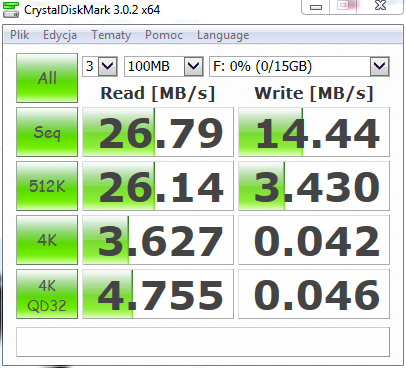Open the Plik menu
Screen dimensions: 406x368
point(19,35)
